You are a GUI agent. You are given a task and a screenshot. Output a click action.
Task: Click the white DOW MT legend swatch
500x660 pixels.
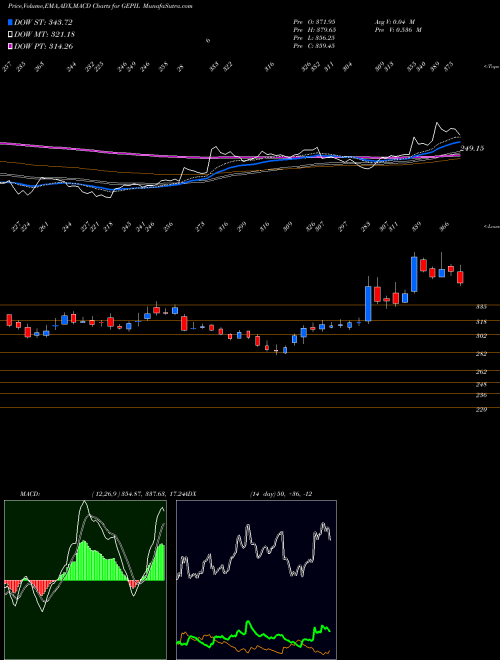coord(11,34)
